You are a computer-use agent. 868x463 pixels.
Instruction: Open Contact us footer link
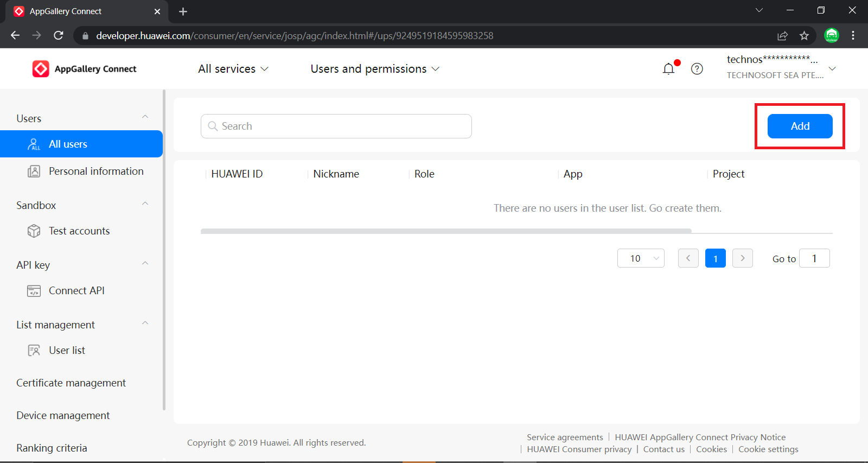click(x=663, y=449)
